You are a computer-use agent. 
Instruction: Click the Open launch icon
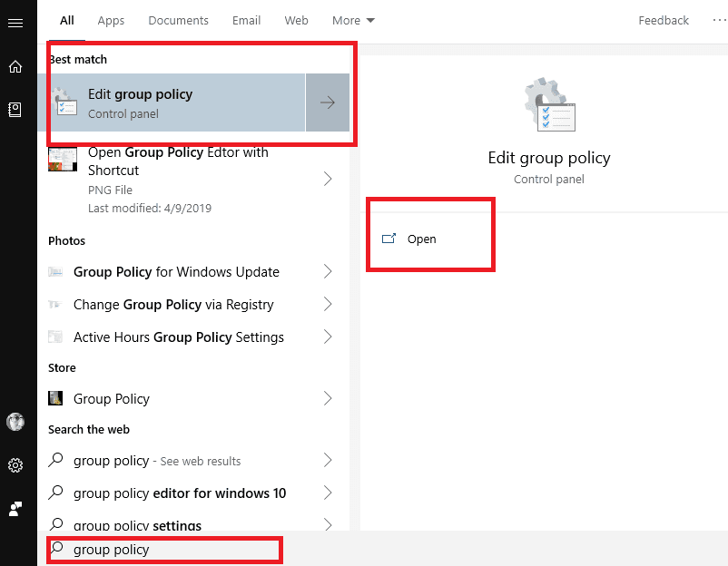[x=389, y=239]
